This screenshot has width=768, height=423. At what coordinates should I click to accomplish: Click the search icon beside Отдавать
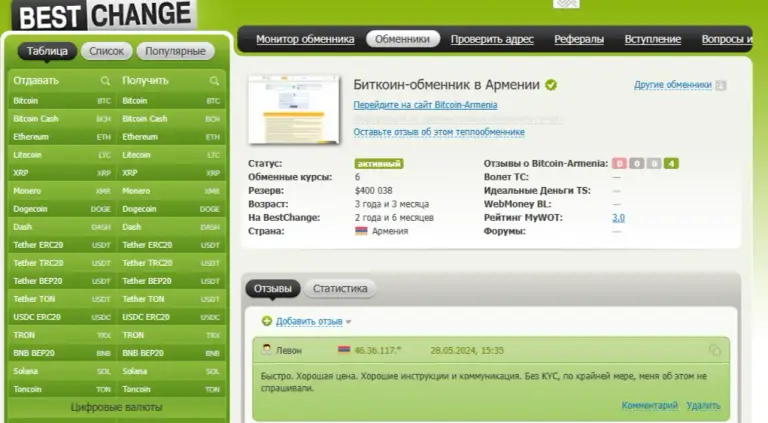click(x=105, y=81)
